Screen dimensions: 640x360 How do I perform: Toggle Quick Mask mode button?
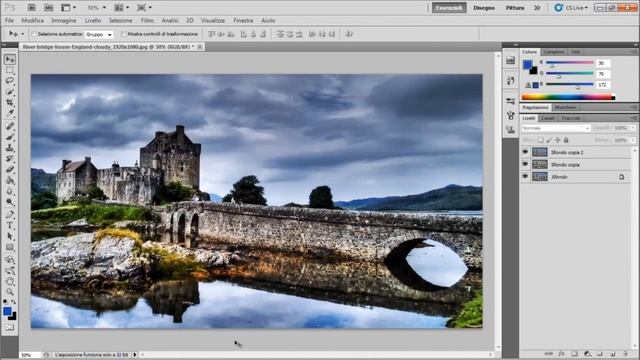(x=10, y=327)
